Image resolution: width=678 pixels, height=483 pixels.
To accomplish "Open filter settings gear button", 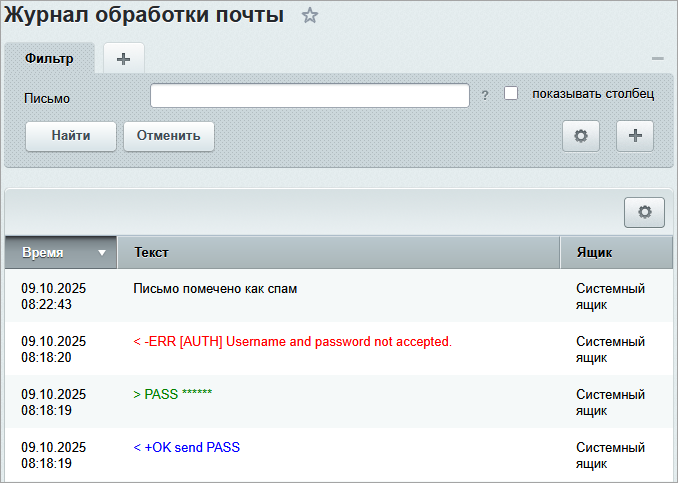I will pyautogui.click(x=581, y=136).
